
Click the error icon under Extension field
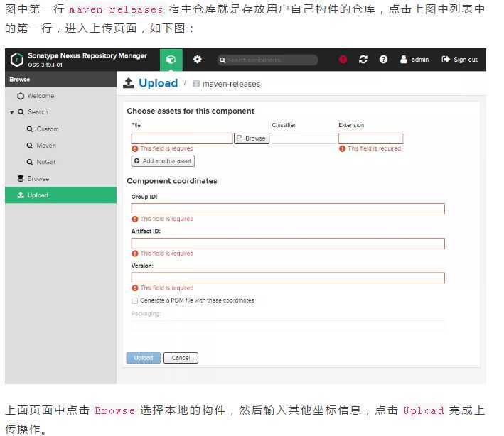tap(343, 148)
